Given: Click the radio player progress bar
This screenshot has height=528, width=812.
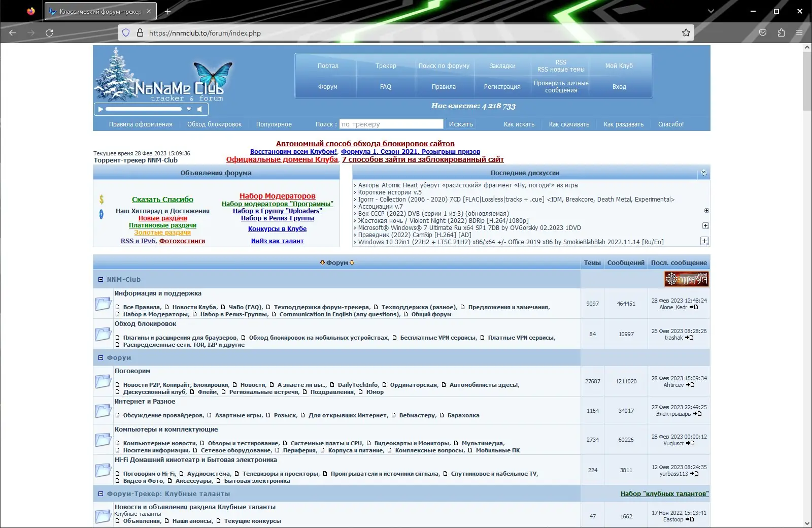Looking at the screenshot, I should coord(144,109).
